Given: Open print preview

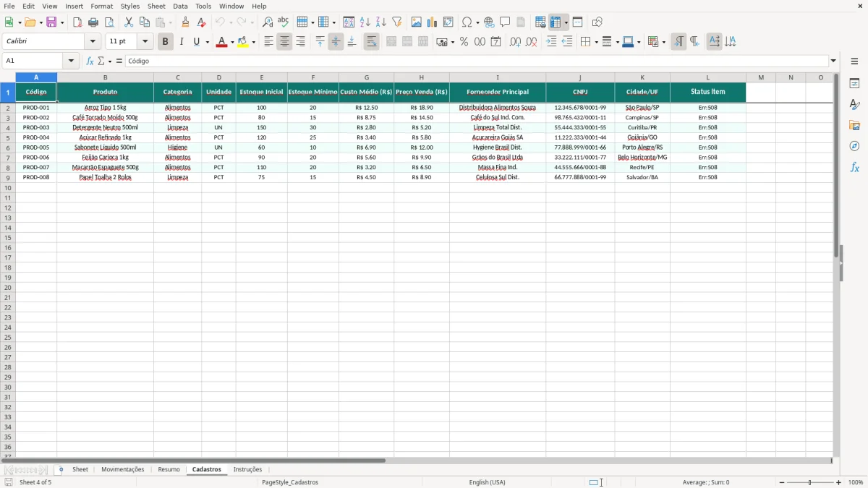Looking at the screenshot, I should click(x=109, y=22).
